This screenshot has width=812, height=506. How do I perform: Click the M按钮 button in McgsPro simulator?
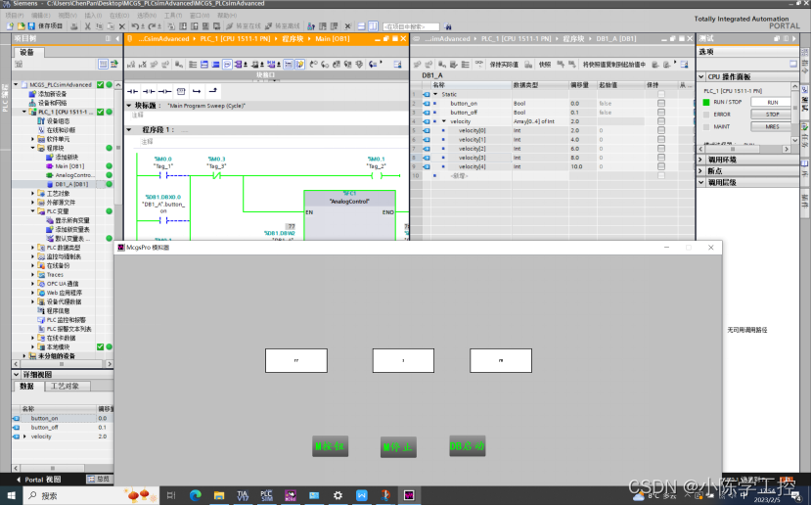tap(330, 446)
